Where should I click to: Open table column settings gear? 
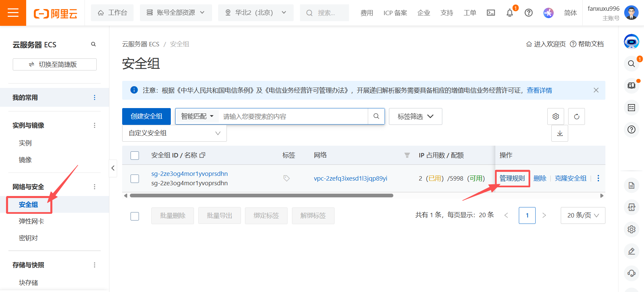coord(556,116)
